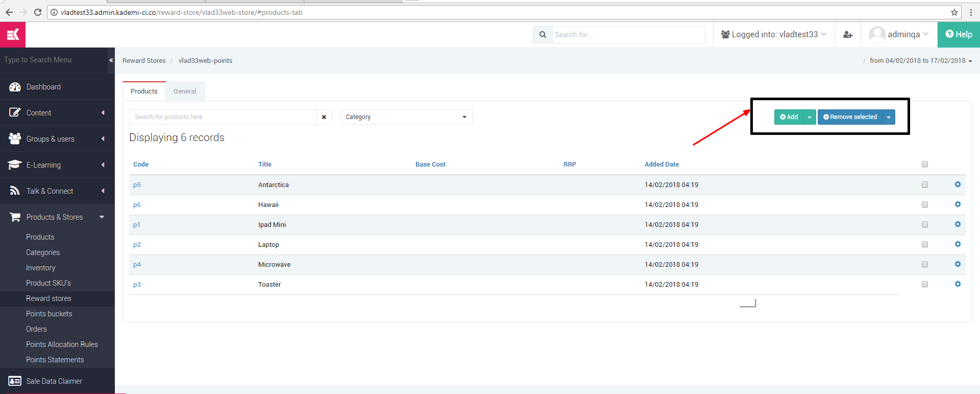Reload the page in browser
980x394 pixels.
[38, 12]
